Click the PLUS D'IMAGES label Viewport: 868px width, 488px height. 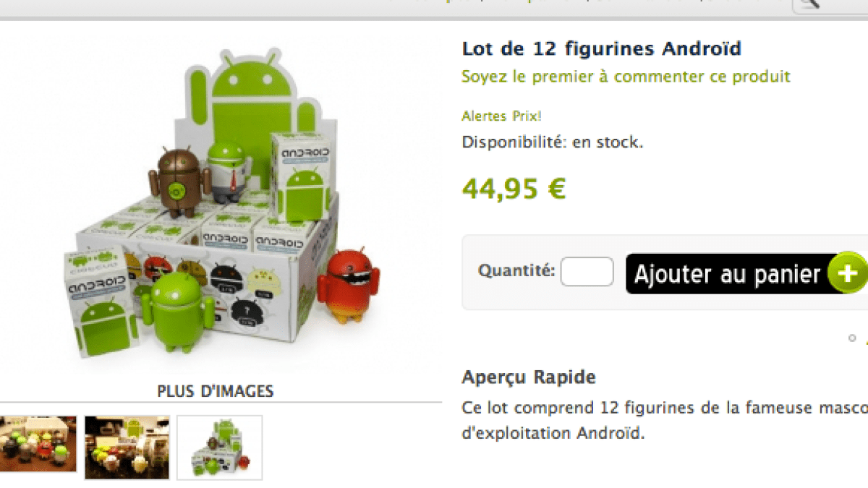pyautogui.click(x=216, y=392)
